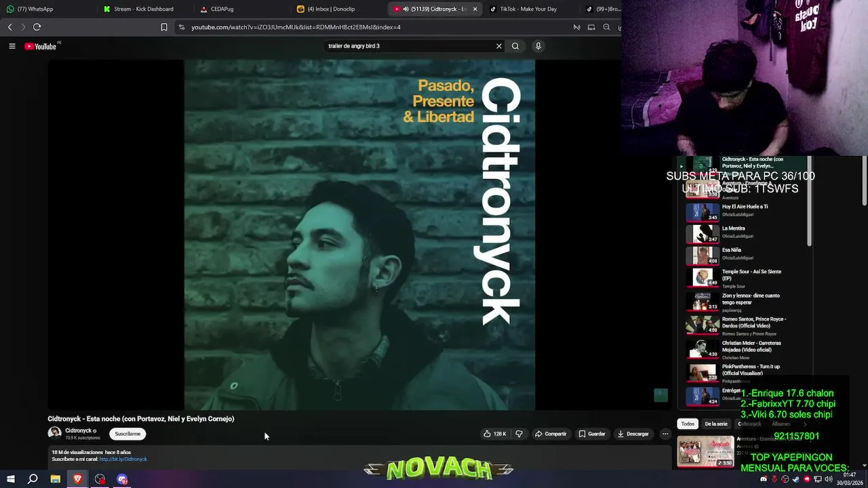This screenshot has height=488, width=868.
Task: Switch to Inbox | Donoclip tab
Action: point(339,9)
